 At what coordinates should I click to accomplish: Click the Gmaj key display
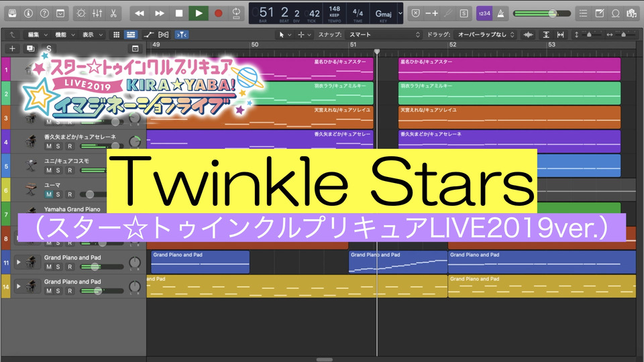click(x=383, y=14)
